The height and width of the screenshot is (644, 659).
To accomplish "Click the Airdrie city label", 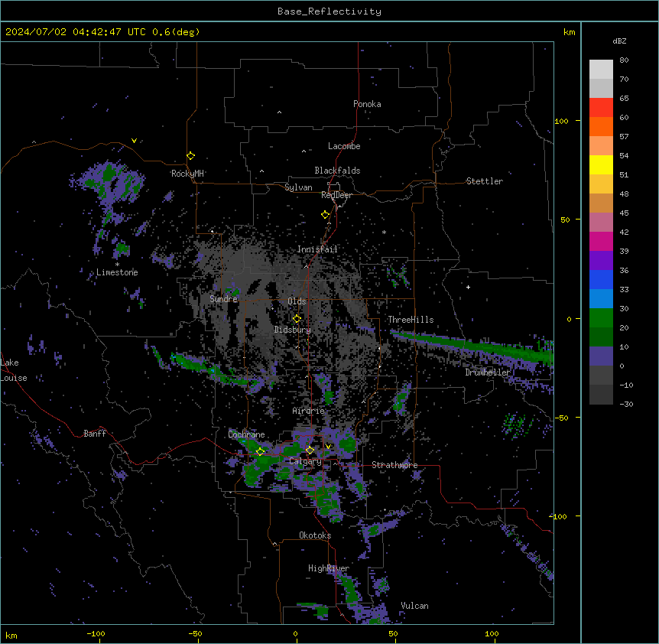I will [309, 411].
